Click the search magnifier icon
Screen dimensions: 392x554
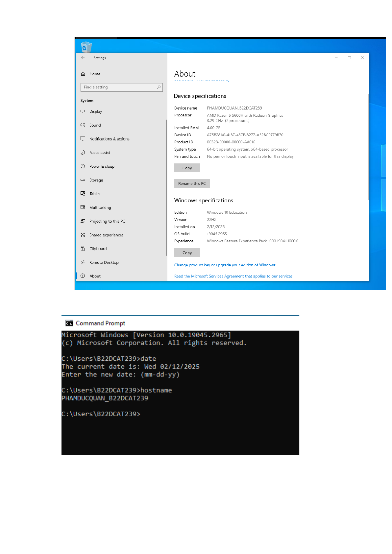pyautogui.click(x=159, y=87)
